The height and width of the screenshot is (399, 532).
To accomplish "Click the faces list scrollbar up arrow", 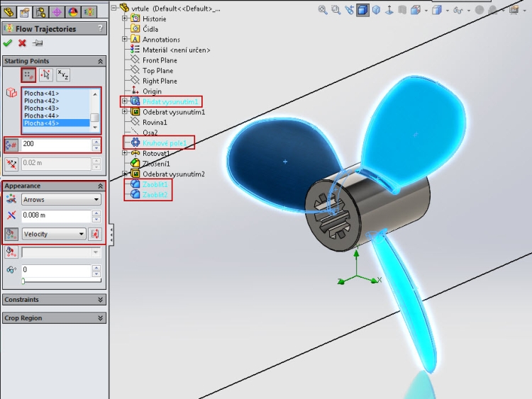I will coord(95,94).
